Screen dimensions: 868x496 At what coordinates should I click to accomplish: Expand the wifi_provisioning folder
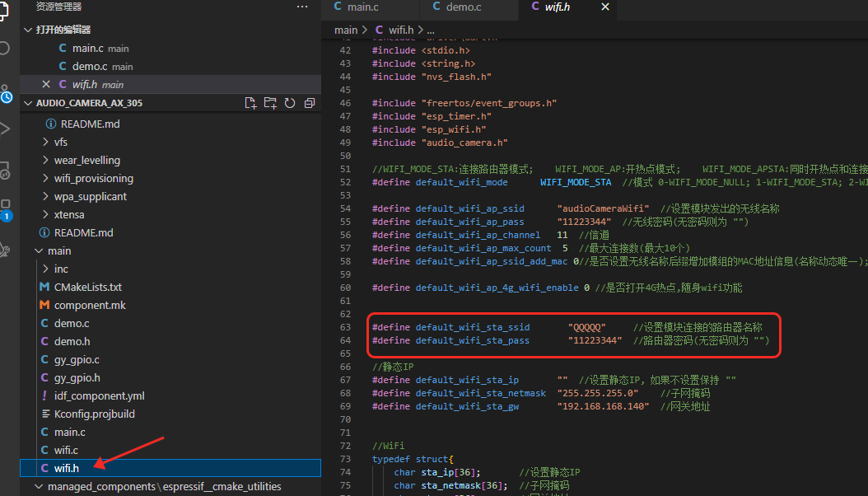(x=45, y=178)
